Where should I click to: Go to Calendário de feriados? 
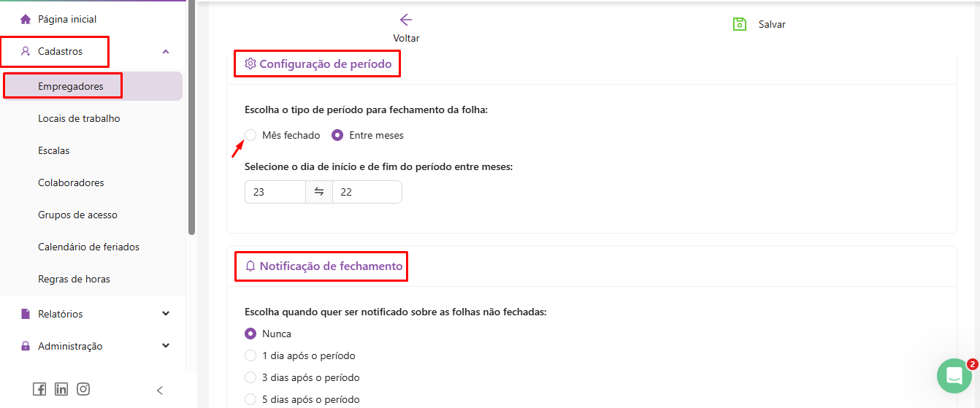pos(88,247)
